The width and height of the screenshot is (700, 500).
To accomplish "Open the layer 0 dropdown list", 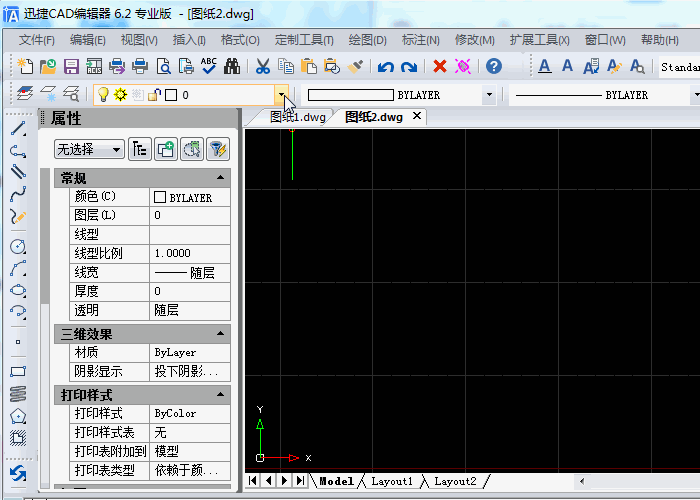I will pyautogui.click(x=284, y=95).
